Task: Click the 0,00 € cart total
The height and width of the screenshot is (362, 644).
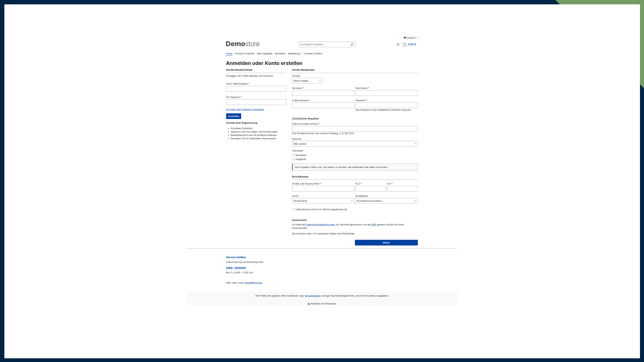Action: [412, 44]
